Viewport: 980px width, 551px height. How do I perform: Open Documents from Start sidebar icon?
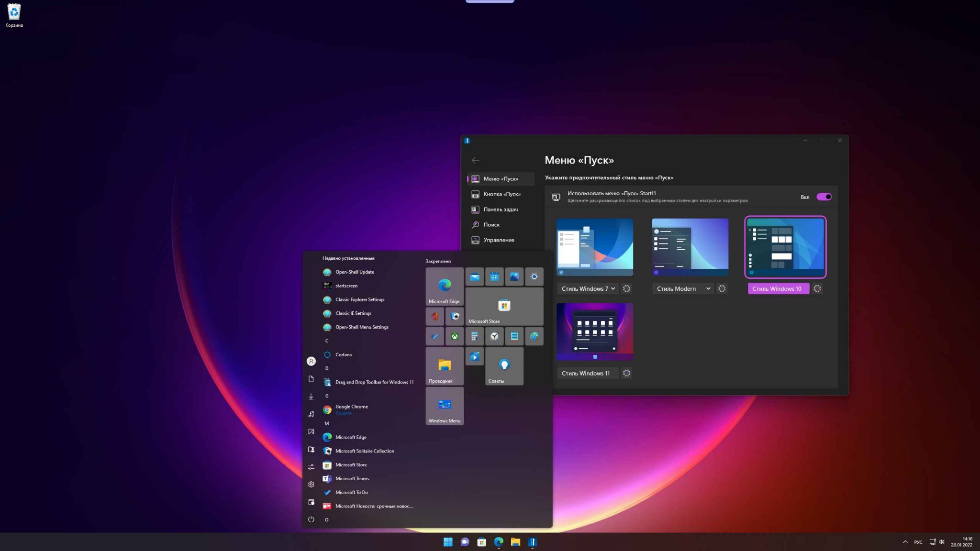[311, 379]
